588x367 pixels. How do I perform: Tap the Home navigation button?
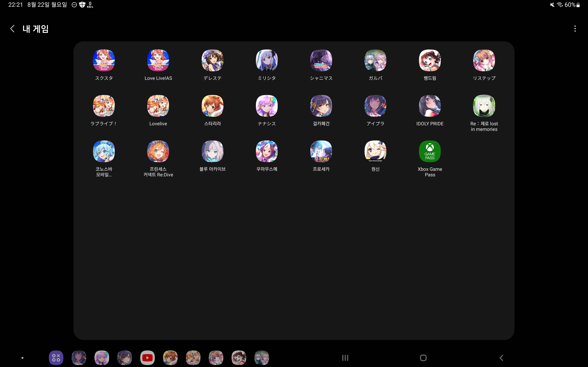423,358
